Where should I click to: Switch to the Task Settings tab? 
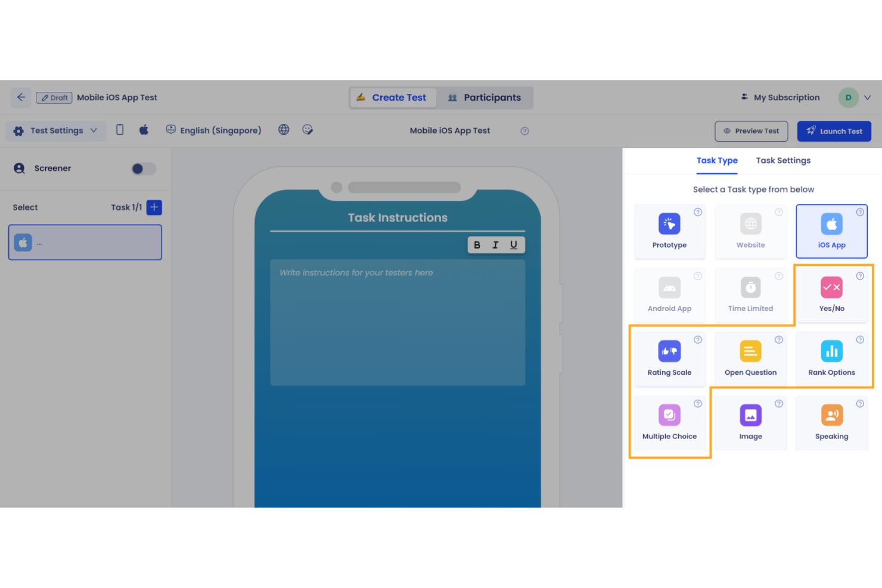point(783,160)
